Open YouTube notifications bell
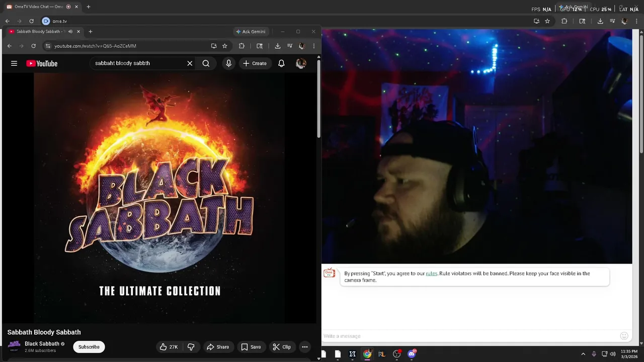 (281, 63)
